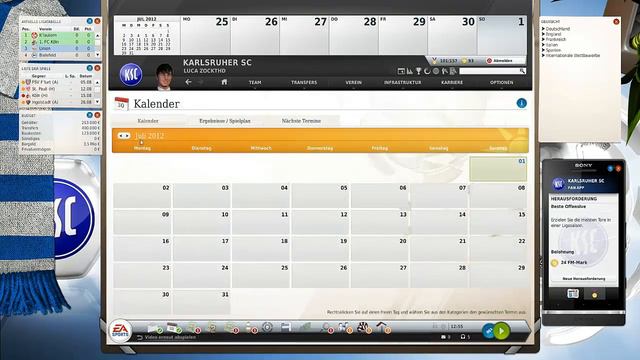Select 1. FC Köln row in league table
This screenshot has height=360, width=640.
click(x=58, y=42)
